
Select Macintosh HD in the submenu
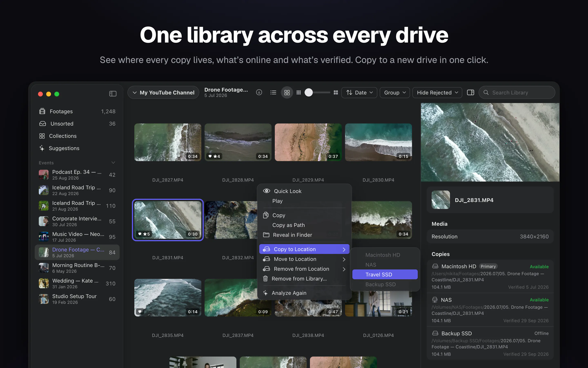coord(385,255)
